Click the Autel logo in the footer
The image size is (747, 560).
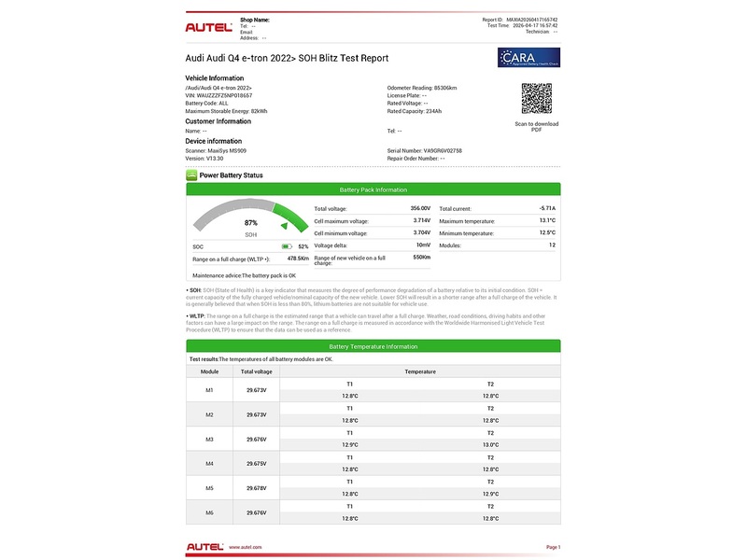pos(204,547)
